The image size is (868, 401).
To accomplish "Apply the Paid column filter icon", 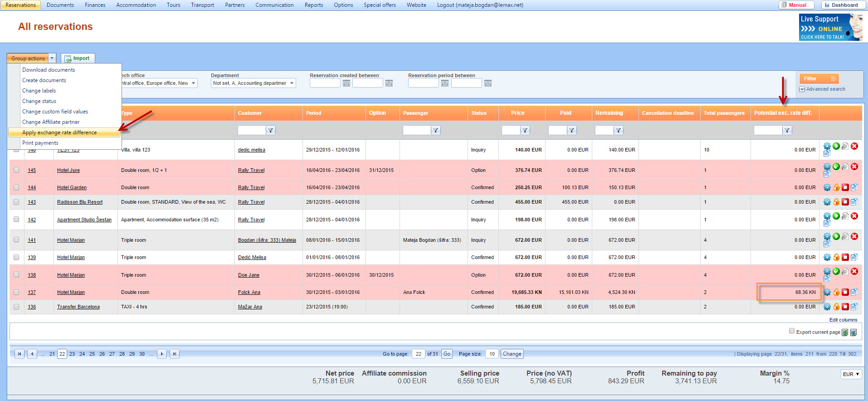I will 572,131.
